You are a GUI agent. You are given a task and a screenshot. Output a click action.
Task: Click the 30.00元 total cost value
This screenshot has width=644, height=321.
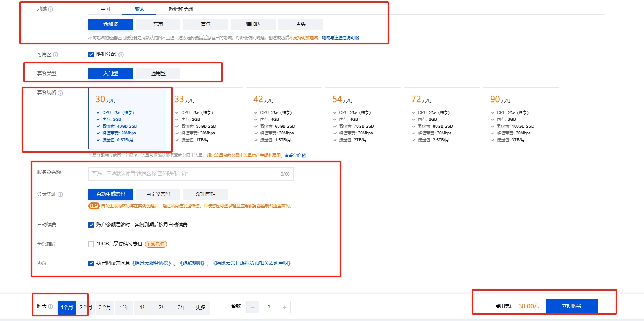[x=529, y=306]
